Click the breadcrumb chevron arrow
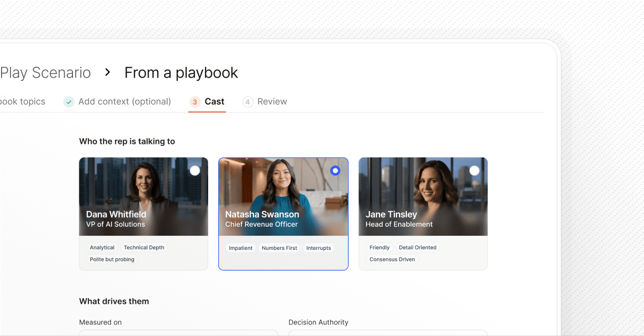This screenshot has height=336, width=644. pos(108,72)
